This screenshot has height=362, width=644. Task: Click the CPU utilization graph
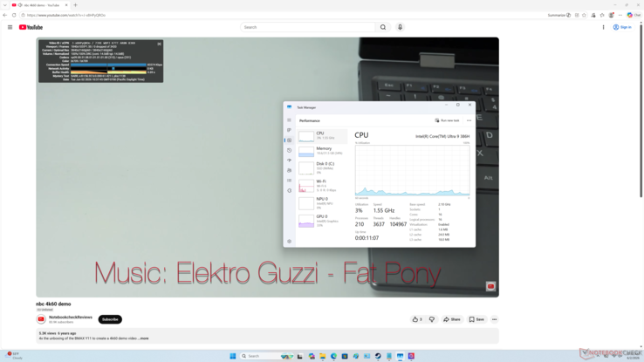pyautogui.click(x=413, y=170)
